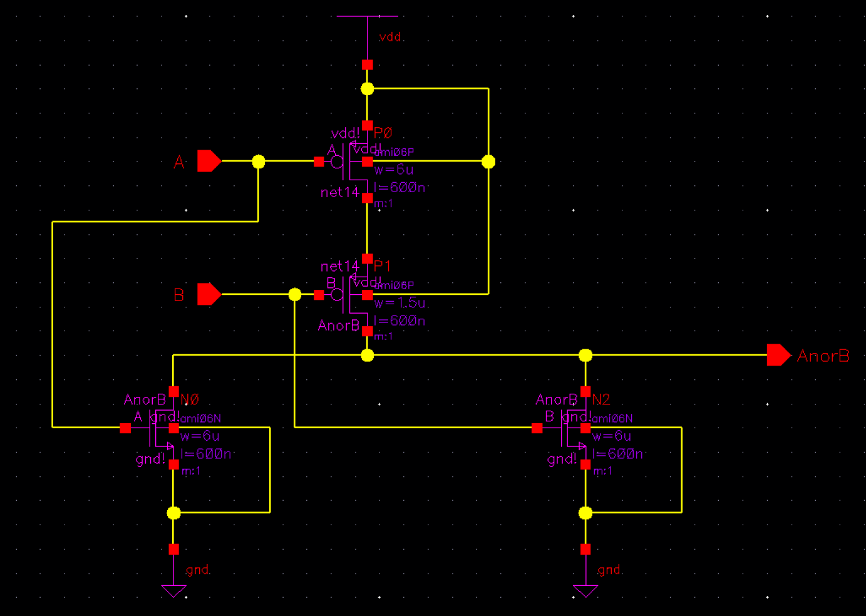Select the w=6u parameter of N0
This screenshot has width=866, height=616.
pos(200,436)
